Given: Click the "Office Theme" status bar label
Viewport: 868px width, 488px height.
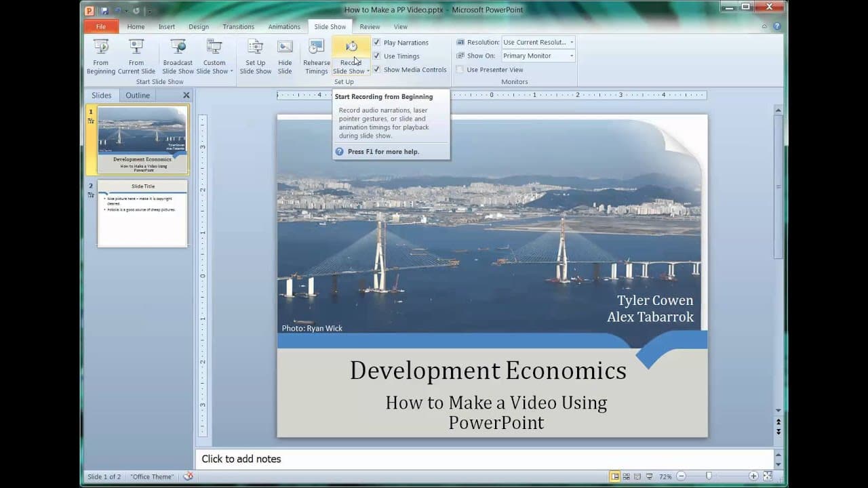Looking at the screenshot, I should click(x=152, y=476).
